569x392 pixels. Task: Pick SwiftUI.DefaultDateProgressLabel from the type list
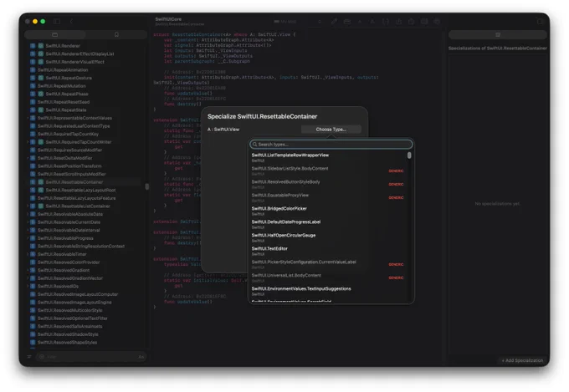coord(328,224)
